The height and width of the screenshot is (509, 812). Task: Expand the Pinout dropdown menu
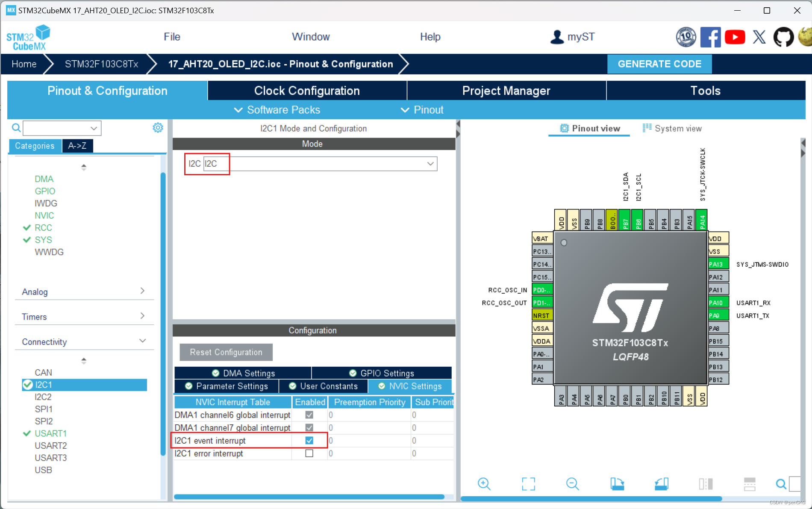422,110
